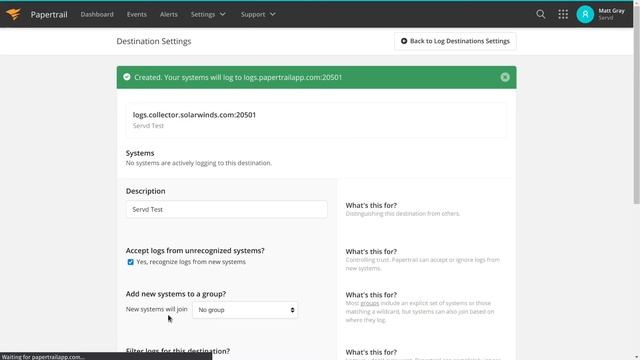The height and width of the screenshot is (360, 640).
Task: Click the Papertrail brand name
Action: (x=49, y=15)
